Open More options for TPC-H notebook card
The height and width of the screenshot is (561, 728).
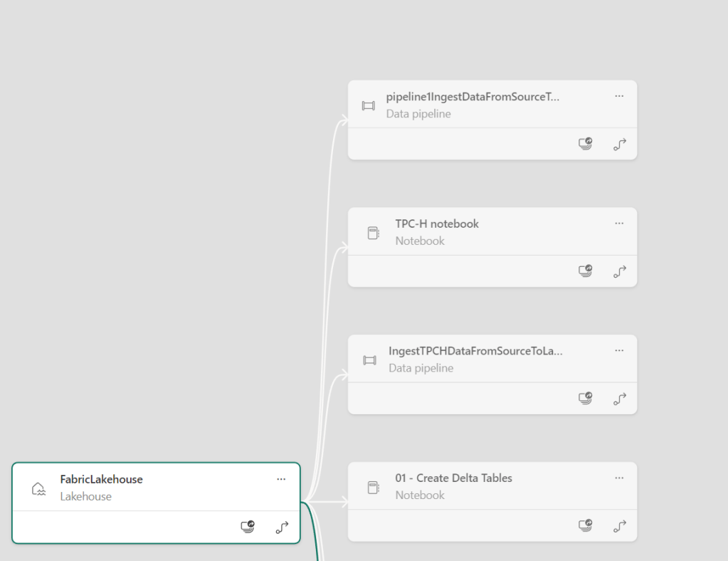tap(619, 224)
